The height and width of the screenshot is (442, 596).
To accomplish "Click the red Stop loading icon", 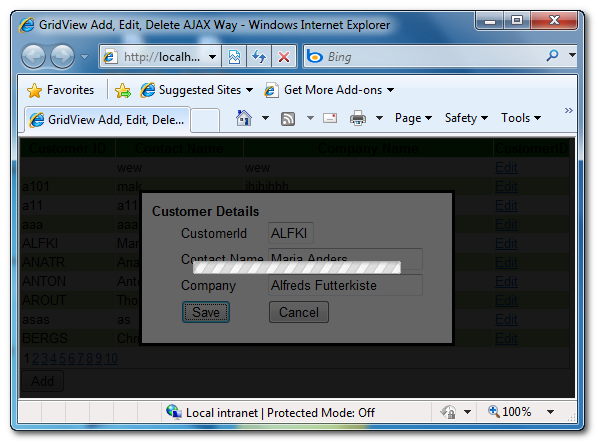I will pyautogui.click(x=284, y=57).
